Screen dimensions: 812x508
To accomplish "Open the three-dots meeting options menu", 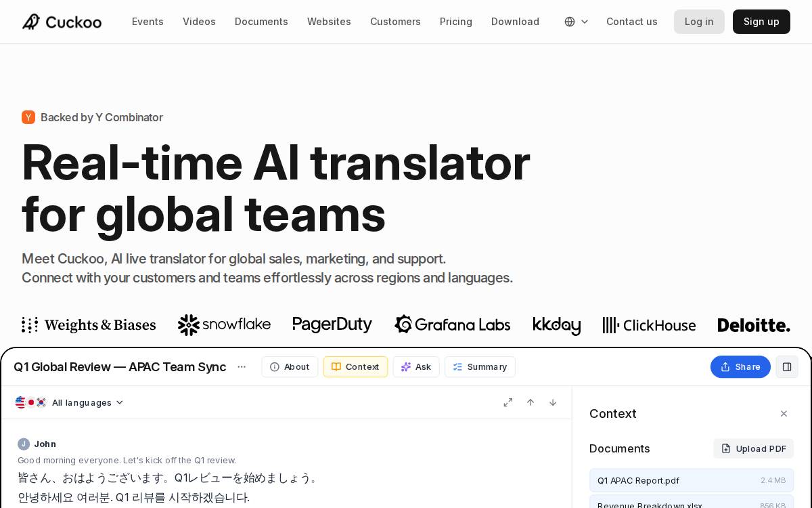I will (x=242, y=366).
